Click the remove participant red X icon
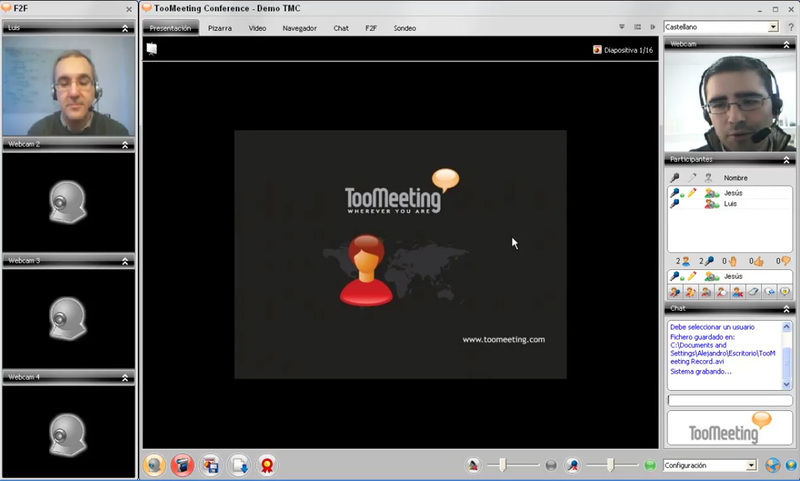The height and width of the screenshot is (481, 800). tap(737, 292)
